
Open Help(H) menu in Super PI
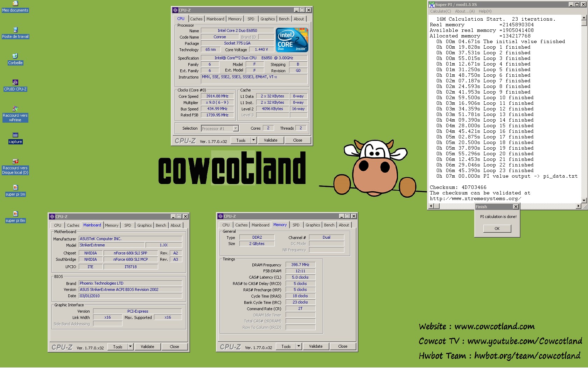[485, 11]
